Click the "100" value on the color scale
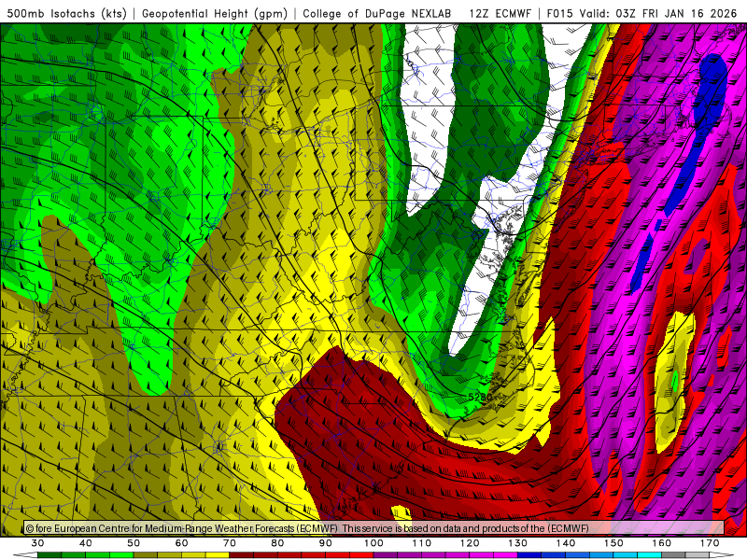The height and width of the screenshot is (560, 747). point(373,543)
